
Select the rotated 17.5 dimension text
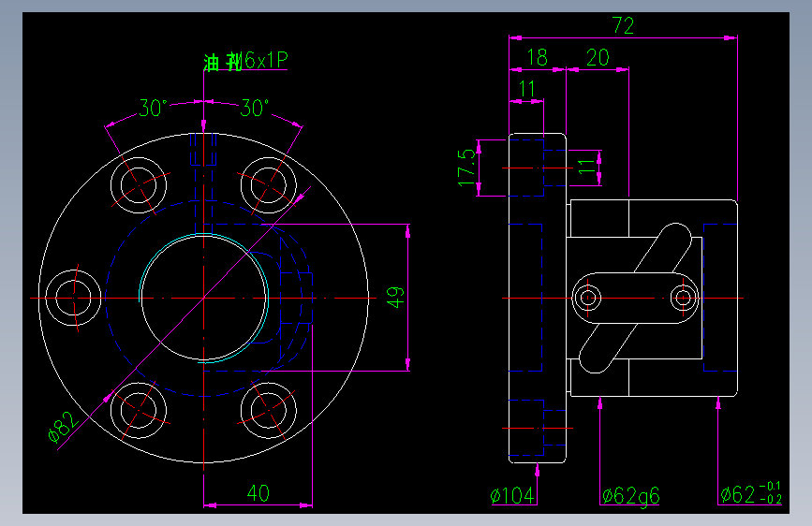(466, 168)
